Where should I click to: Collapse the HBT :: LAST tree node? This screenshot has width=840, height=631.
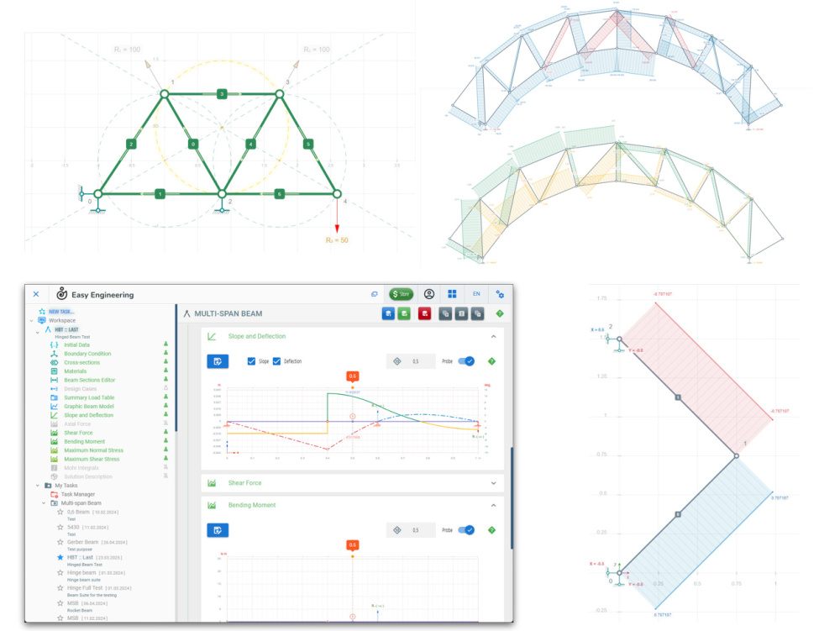(x=38, y=332)
